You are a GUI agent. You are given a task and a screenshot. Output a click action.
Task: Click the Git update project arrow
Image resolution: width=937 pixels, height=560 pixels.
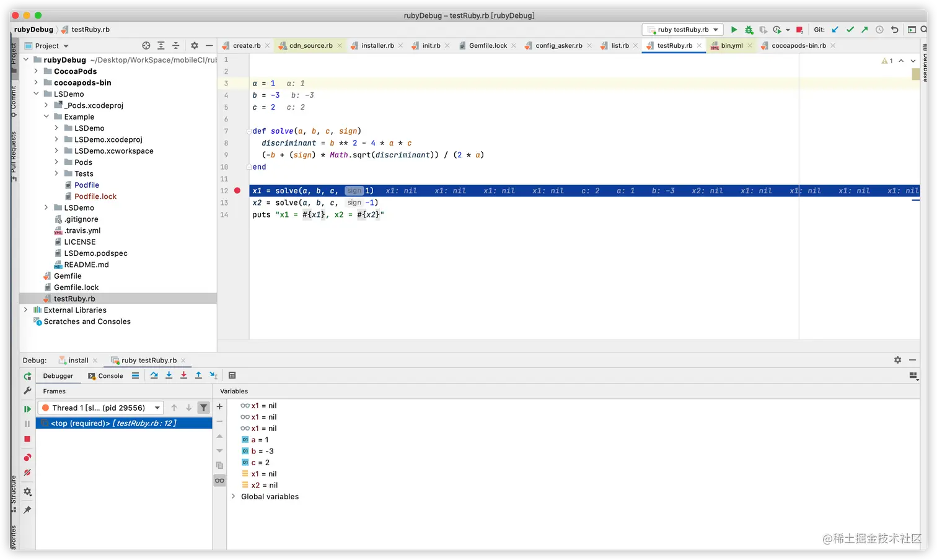(x=835, y=30)
